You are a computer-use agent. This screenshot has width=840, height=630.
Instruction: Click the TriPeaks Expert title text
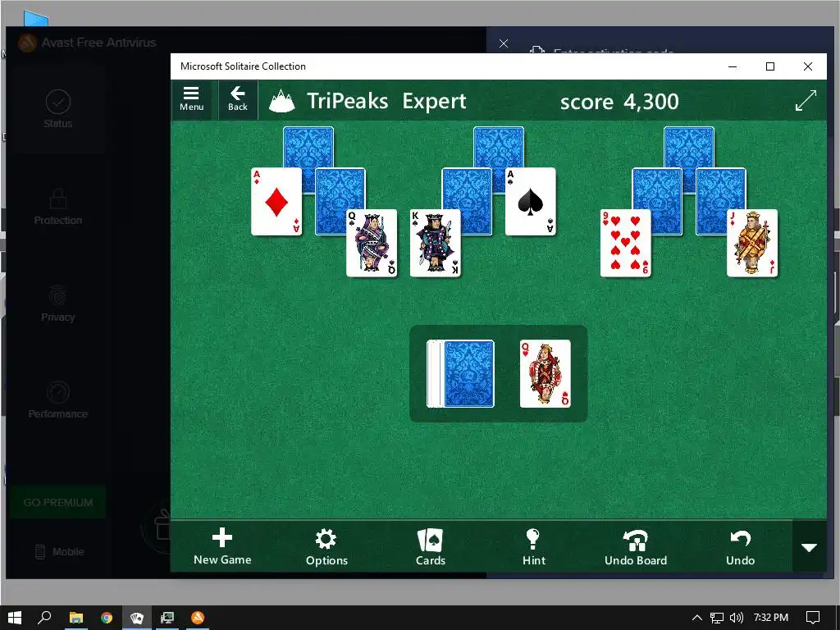coord(386,101)
